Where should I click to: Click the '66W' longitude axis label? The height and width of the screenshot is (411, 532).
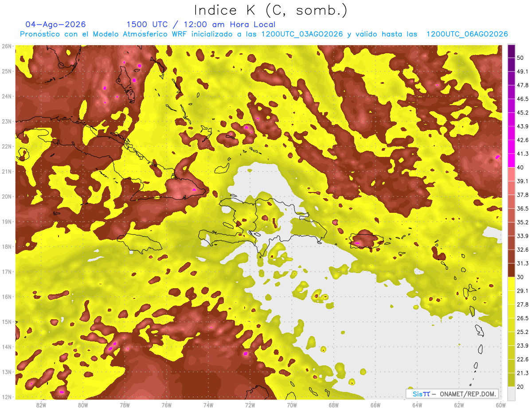pyautogui.click(x=376, y=405)
